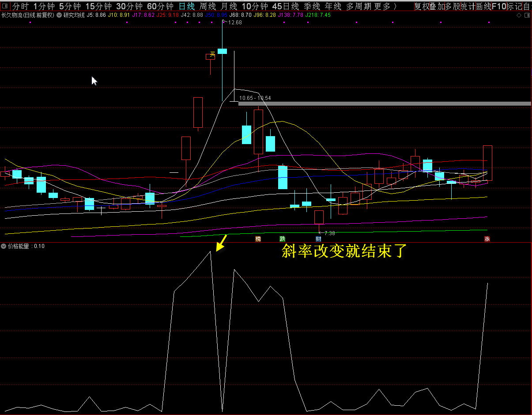This screenshot has width=532, height=415.
Task: Click the J17: 8.62 moving average value
Action: pyautogui.click(x=143, y=15)
